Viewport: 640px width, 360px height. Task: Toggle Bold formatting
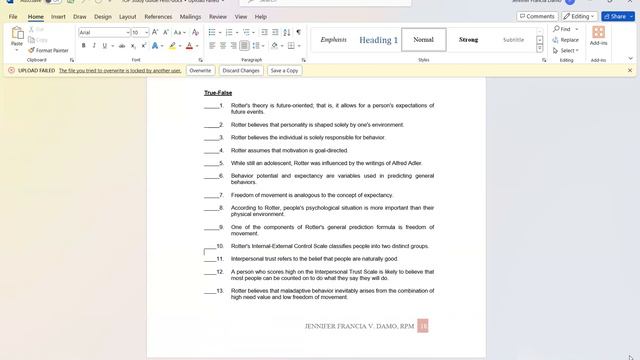(x=83, y=46)
